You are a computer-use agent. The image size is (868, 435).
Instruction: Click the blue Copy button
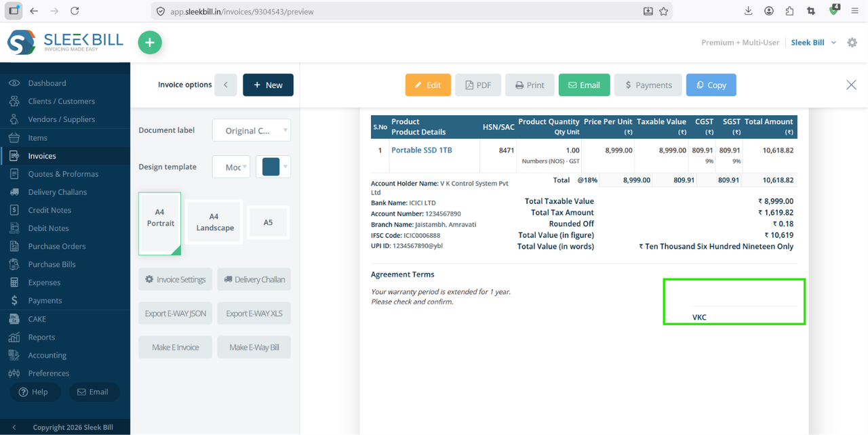(711, 85)
